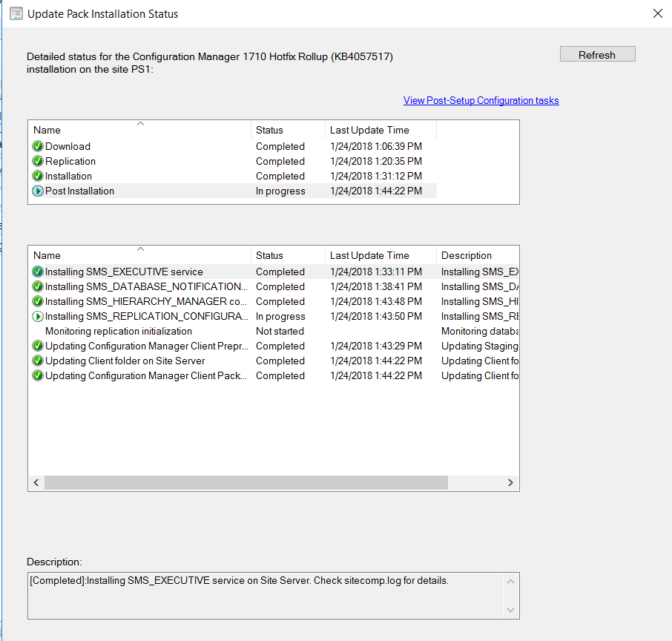The width and height of the screenshot is (672, 641).
Task: Click the 1/24/2018 1:31:12 PM time cell
Action: tap(376, 176)
